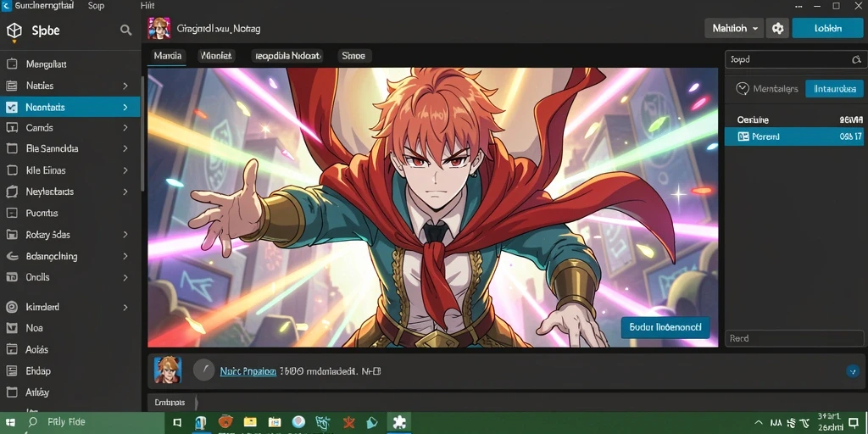868x434 pixels.
Task: Click the Bdangoching sidebar icon
Action: (x=12, y=256)
